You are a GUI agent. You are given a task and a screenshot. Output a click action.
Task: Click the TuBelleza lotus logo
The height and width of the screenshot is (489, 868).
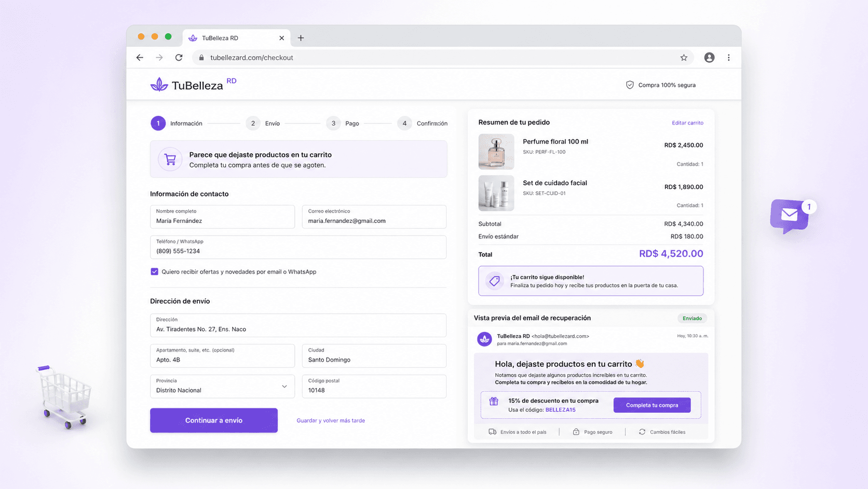pos(159,85)
